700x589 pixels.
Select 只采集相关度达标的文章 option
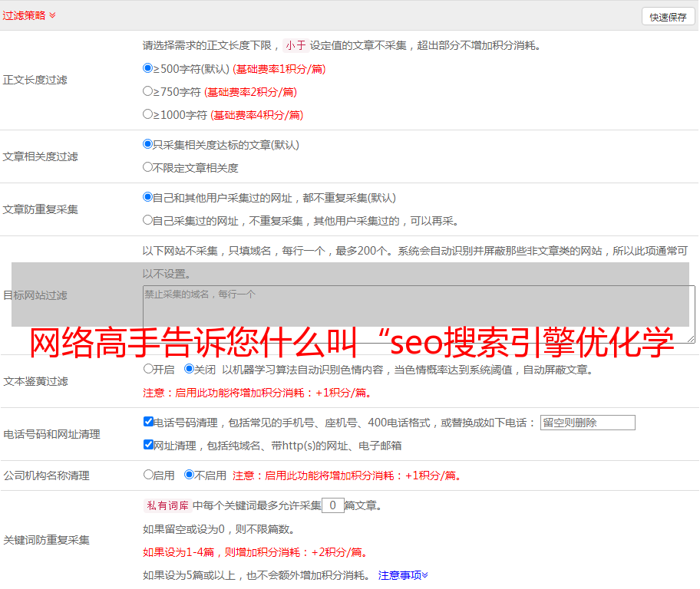[x=148, y=144]
